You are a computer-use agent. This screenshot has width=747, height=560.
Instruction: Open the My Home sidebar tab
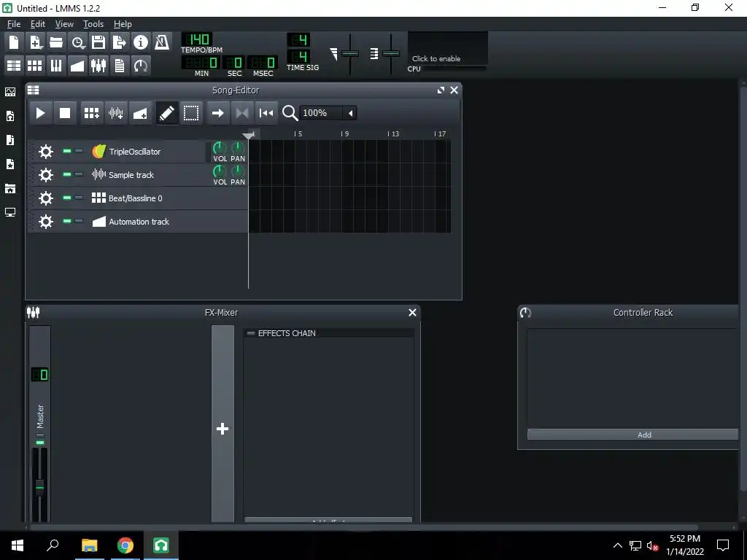(10, 189)
